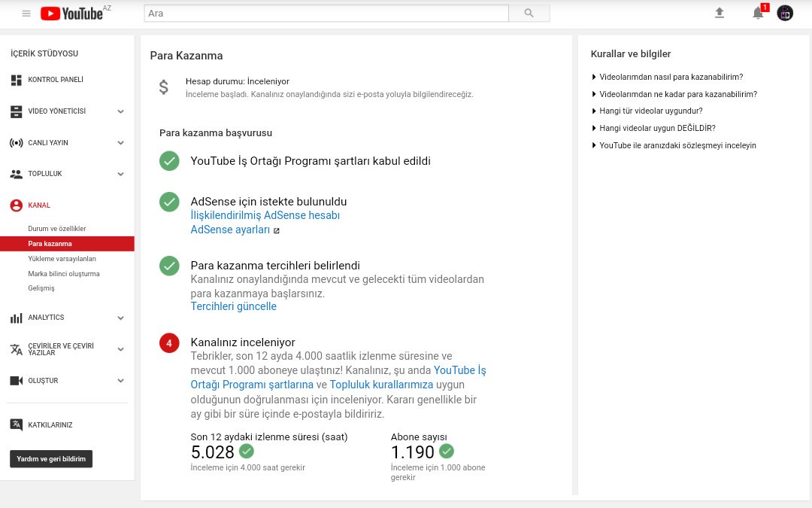This screenshot has width=812, height=508.
Task: Open the Gelişmiş menu item
Action: (x=41, y=288)
